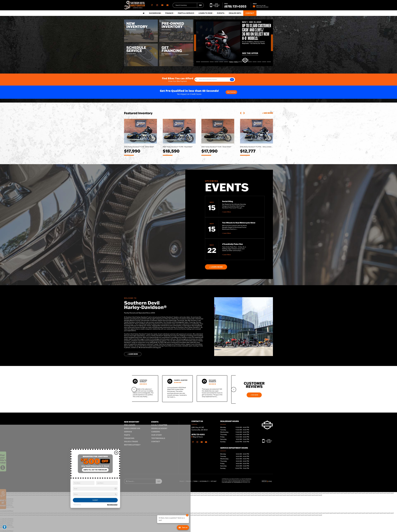Viewport: 397px width, 532px height.
Task: Open the YouTube icon in the header
Action: (162, 5)
